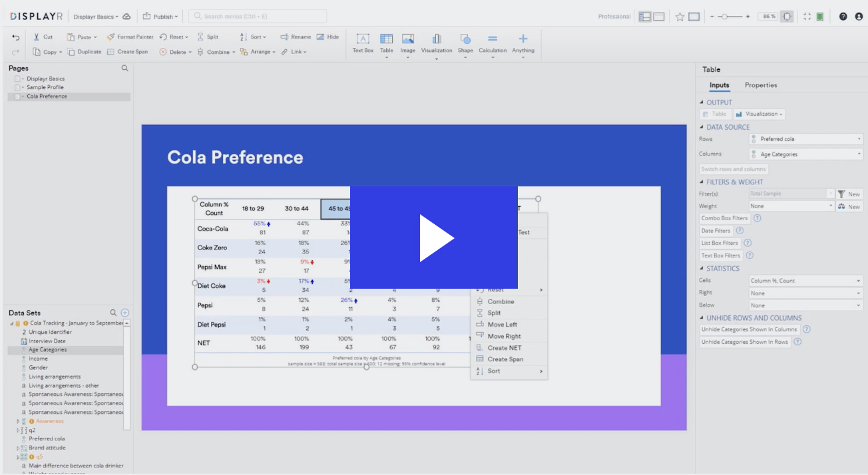Open the filter New icon next to Filter(s)

point(849,193)
